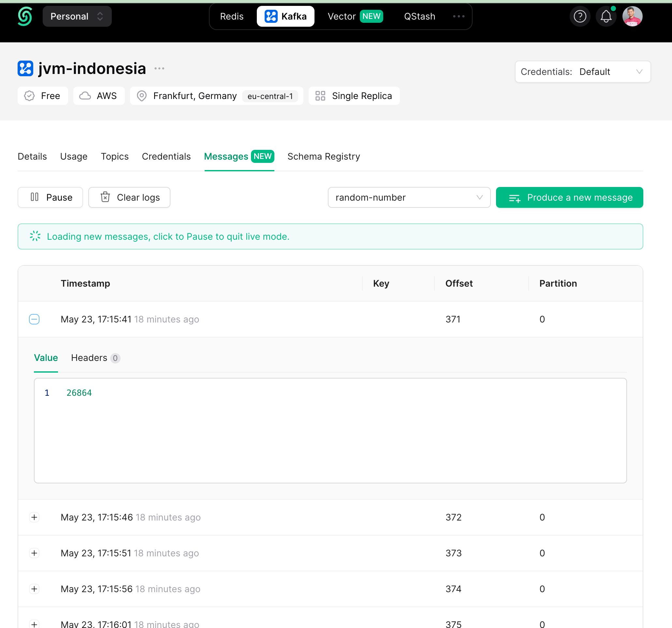This screenshot has height=628, width=672.
Task: Open the Personal team switcher dropdown
Action: (77, 16)
